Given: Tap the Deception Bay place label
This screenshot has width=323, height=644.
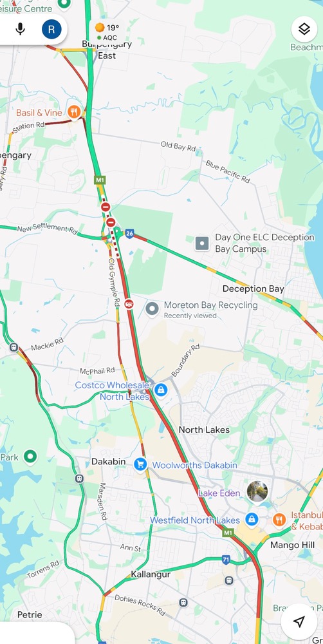Looking at the screenshot, I should [254, 289].
